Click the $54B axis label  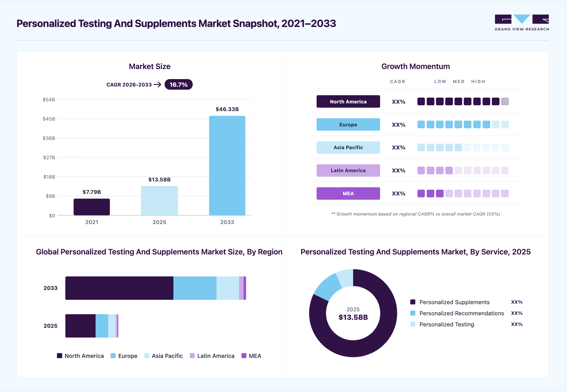(x=49, y=100)
